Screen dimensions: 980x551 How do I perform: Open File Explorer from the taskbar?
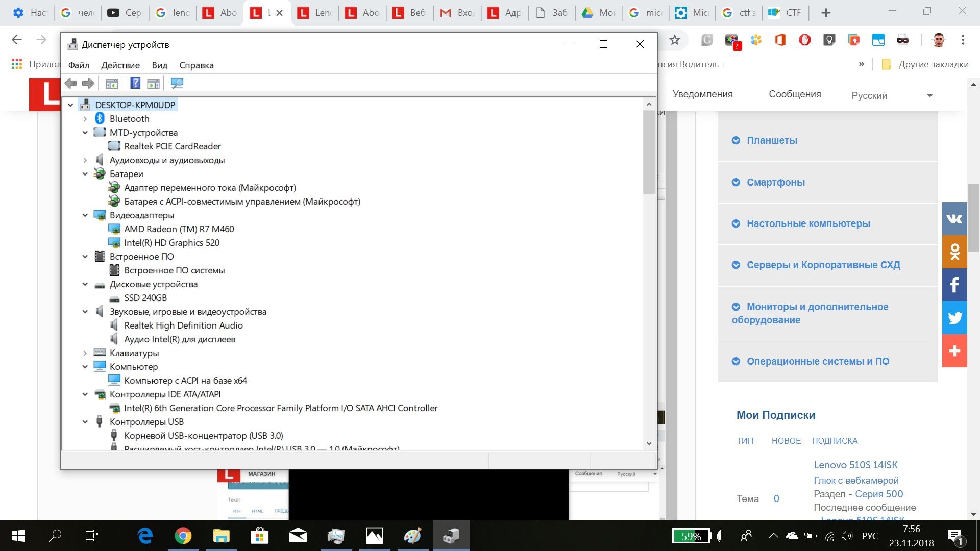221,536
